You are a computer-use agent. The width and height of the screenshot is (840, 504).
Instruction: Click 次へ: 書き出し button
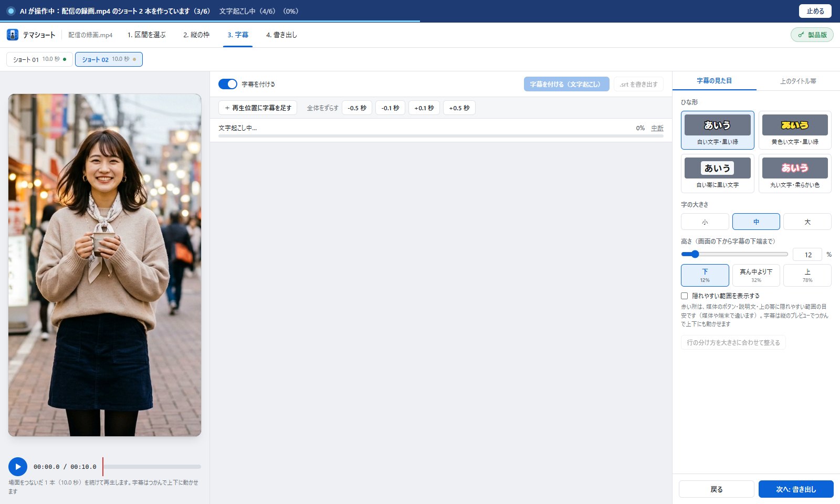click(x=796, y=489)
